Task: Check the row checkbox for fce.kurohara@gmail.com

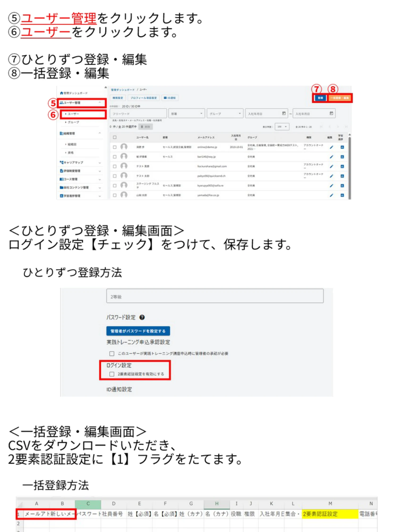Action: point(115,166)
